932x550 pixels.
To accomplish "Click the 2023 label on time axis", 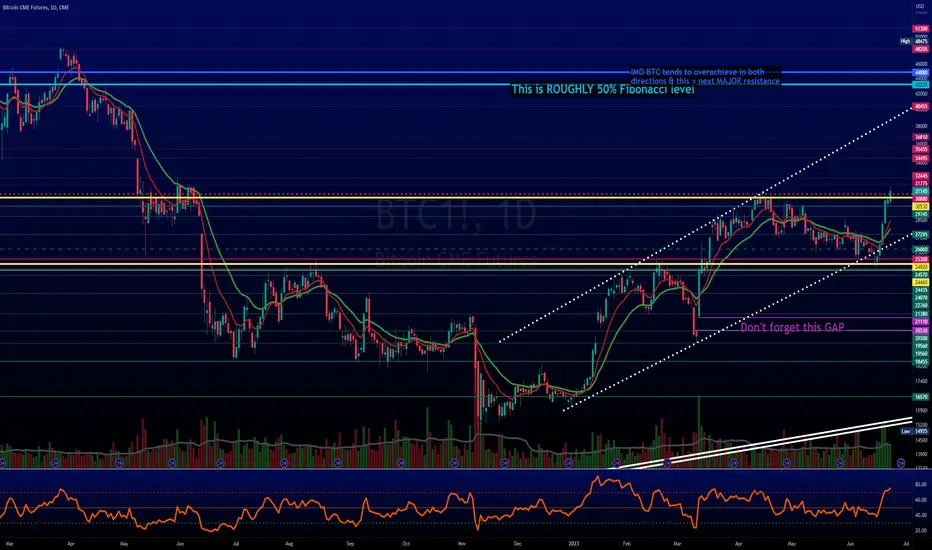I will click(574, 543).
